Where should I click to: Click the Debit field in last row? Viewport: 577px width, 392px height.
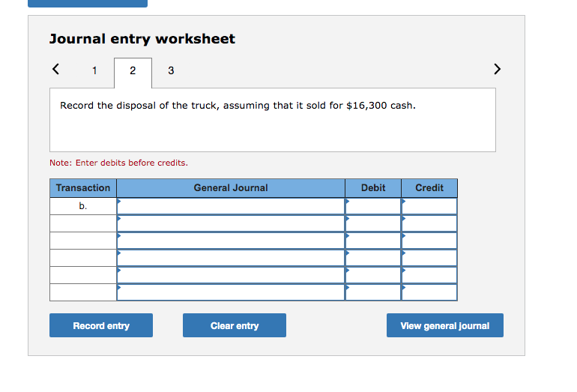pos(373,292)
